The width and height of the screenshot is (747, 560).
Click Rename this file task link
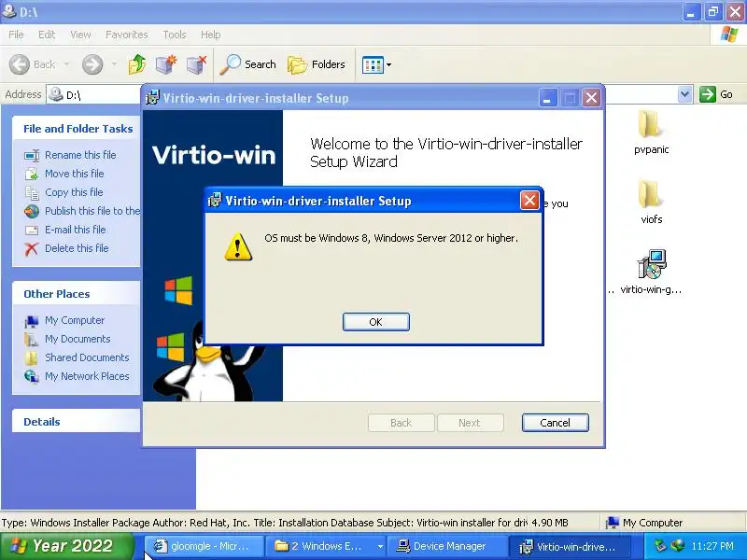click(x=80, y=155)
